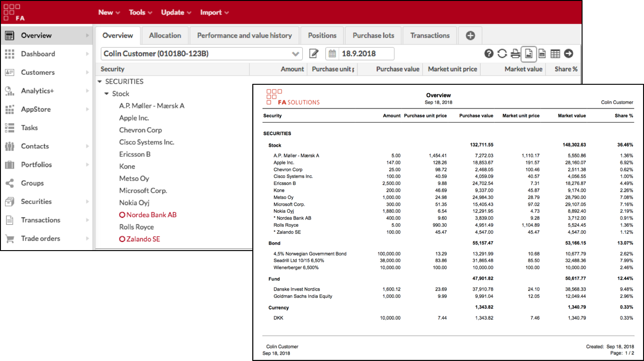Click the Analytics+ chart icon in sidebar
The height and width of the screenshot is (361, 644).
[10, 91]
